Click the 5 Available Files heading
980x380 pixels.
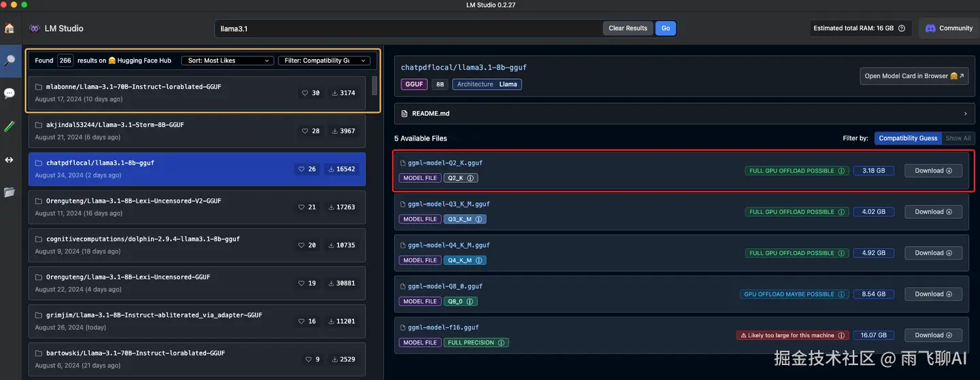[x=421, y=138]
